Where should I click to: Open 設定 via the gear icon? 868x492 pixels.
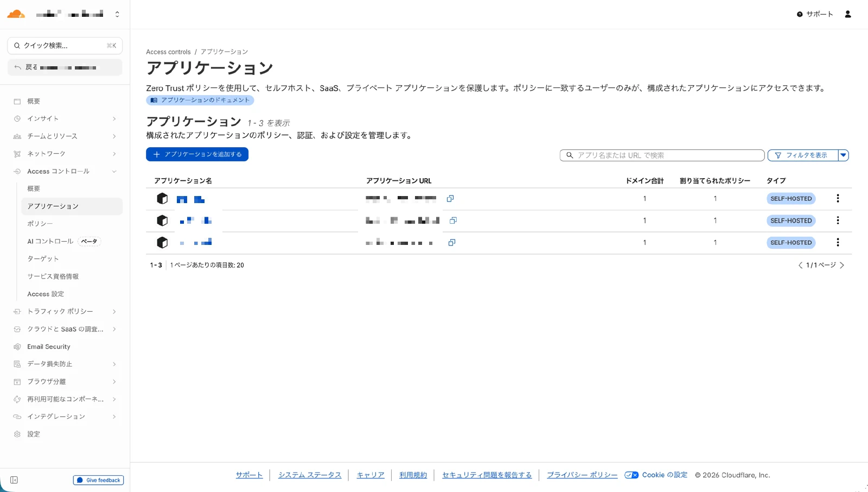16,434
